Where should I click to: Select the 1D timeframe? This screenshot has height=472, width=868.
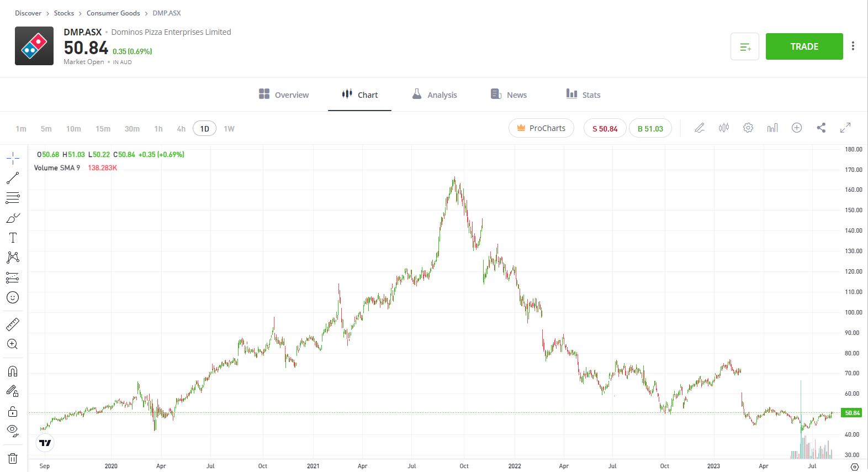point(204,129)
